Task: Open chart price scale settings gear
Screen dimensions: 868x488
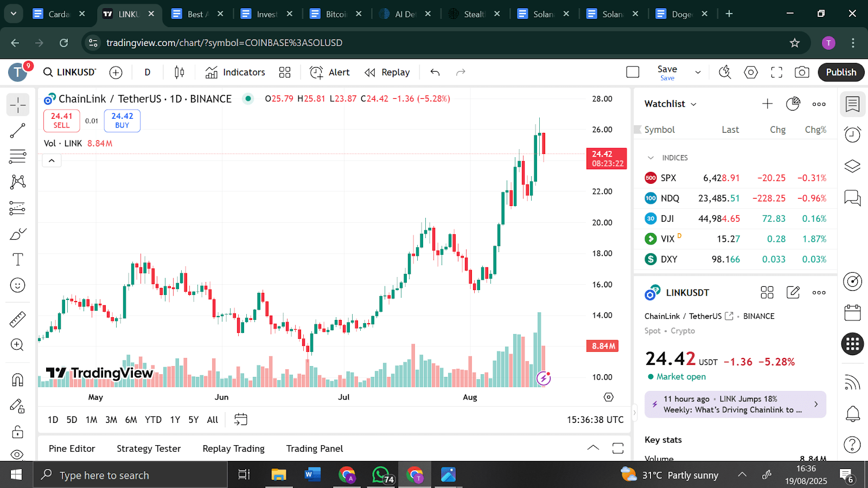Action: click(609, 397)
